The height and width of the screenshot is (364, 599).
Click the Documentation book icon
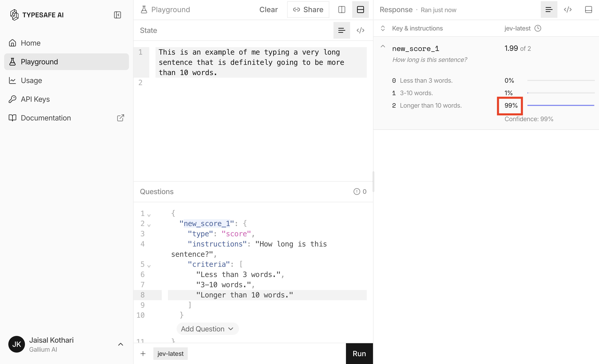pyautogui.click(x=12, y=118)
